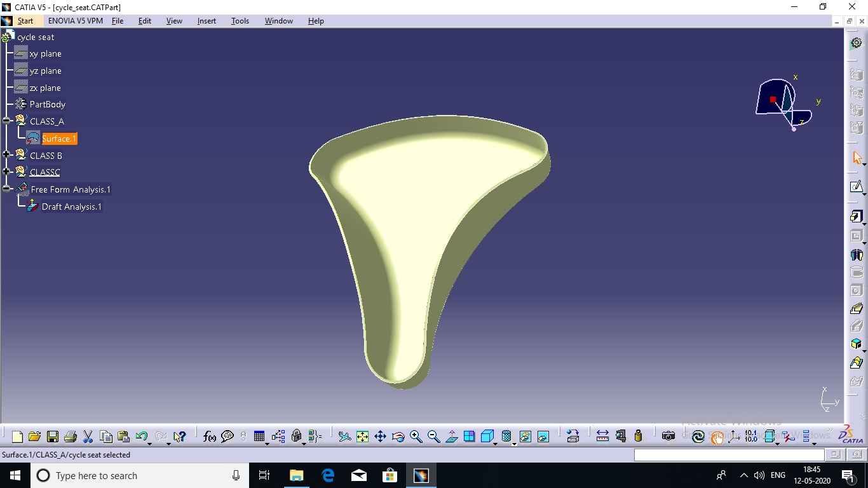Image resolution: width=868 pixels, height=488 pixels.
Task: Click the Capture camera icon
Action: (x=668, y=436)
